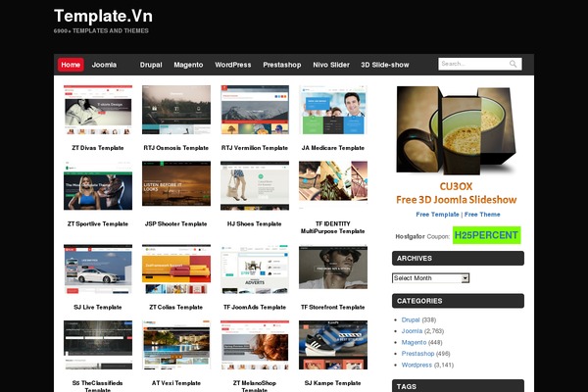588x392 pixels.
Task: Open the ZT Sportlive Template thumbnail
Action: pyautogui.click(x=98, y=185)
